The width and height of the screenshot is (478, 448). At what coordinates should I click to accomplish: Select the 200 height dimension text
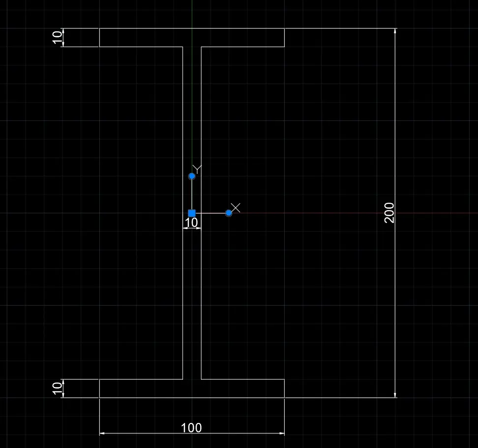coord(389,213)
